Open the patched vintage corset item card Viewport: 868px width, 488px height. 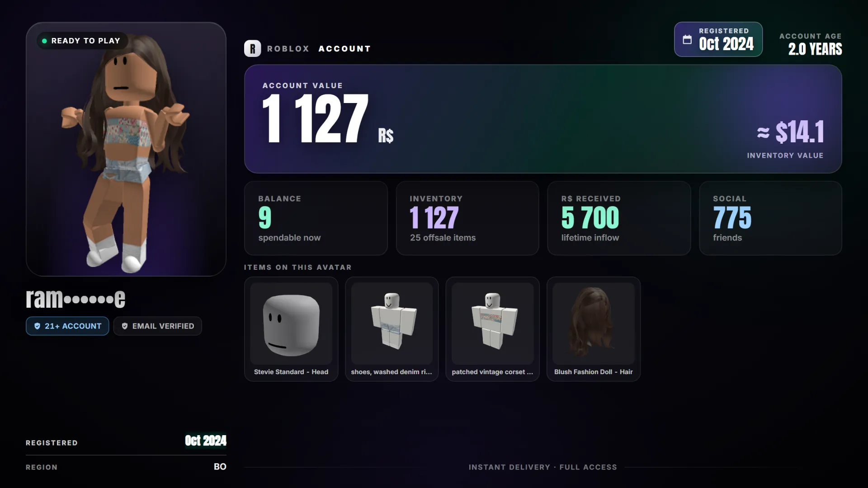click(x=493, y=329)
